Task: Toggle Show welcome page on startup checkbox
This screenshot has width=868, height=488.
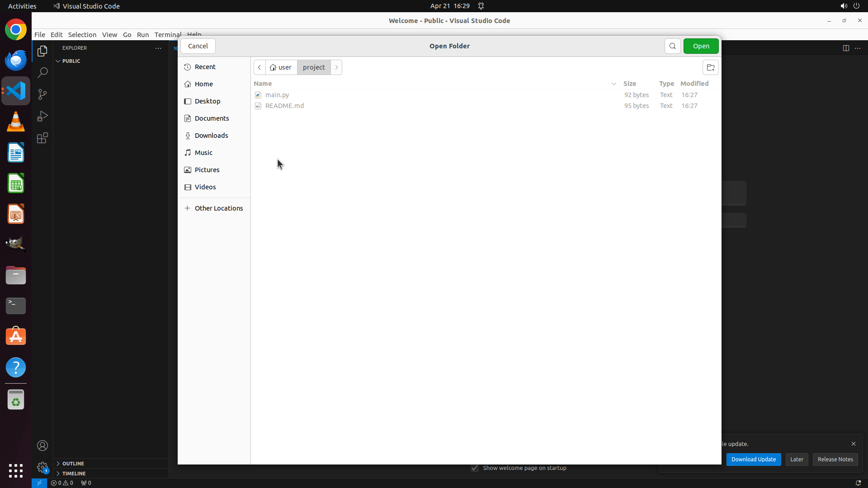Action: tap(475, 468)
